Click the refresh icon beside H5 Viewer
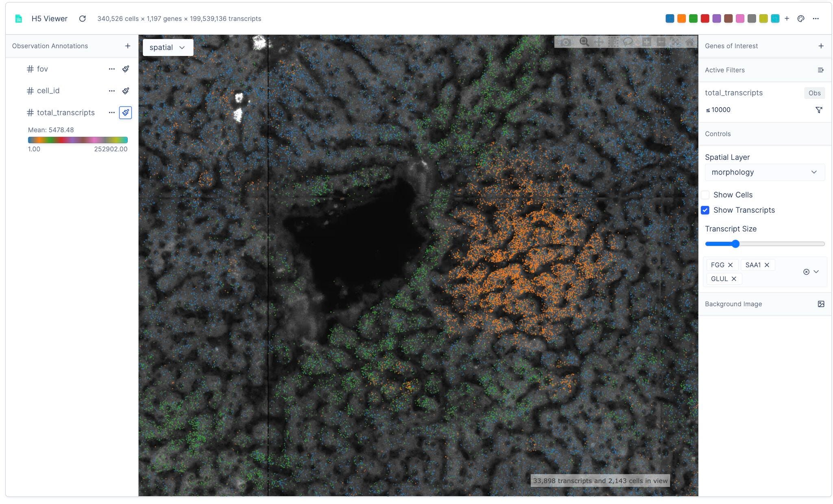 pyautogui.click(x=82, y=19)
